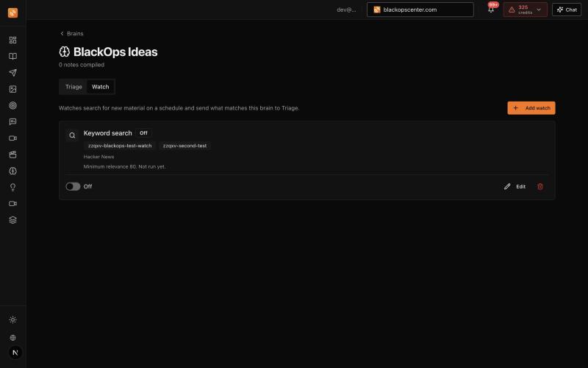Click the brain icon beside BlackOps Ideas title

pyautogui.click(x=65, y=52)
